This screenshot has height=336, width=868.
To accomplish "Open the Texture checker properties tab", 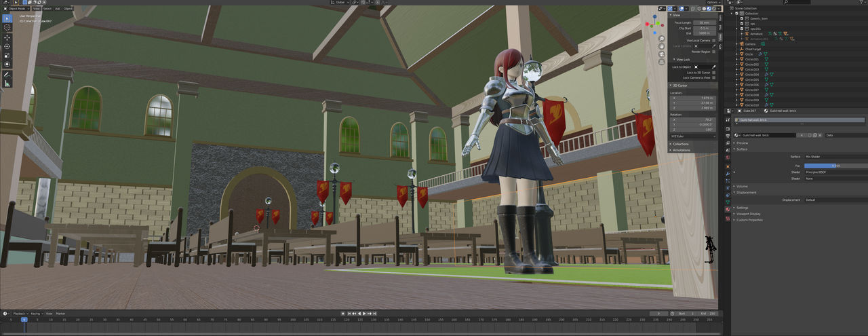I will coord(728,219).
